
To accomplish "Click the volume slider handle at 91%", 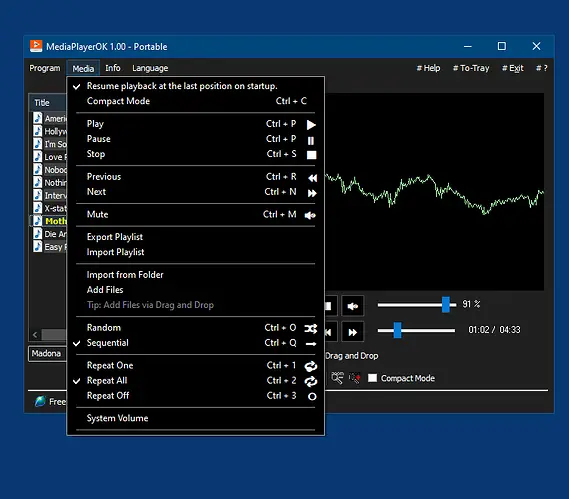I will pos(446,304).
